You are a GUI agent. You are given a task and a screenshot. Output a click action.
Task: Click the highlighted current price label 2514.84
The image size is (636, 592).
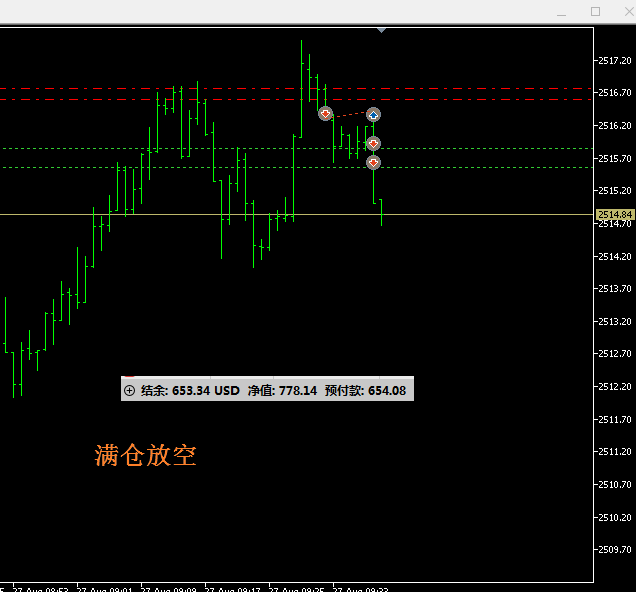point(615,214)
